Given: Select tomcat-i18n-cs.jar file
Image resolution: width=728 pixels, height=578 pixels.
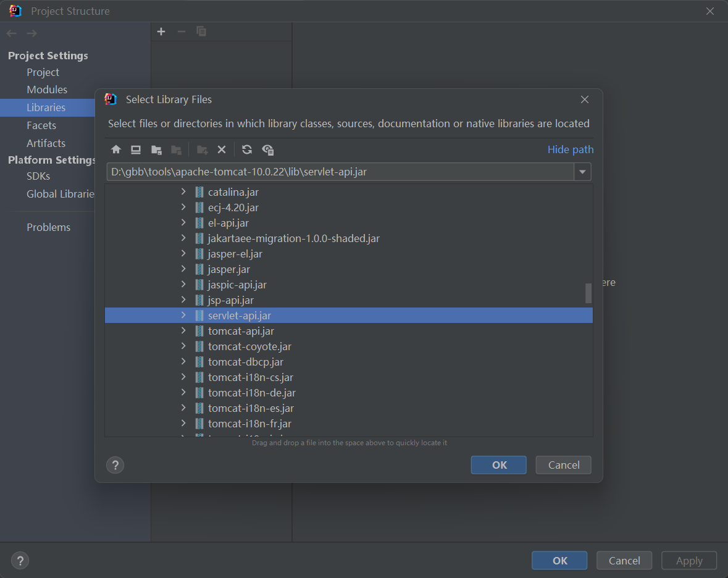Looking at the screenshot, I should point(251,377).
